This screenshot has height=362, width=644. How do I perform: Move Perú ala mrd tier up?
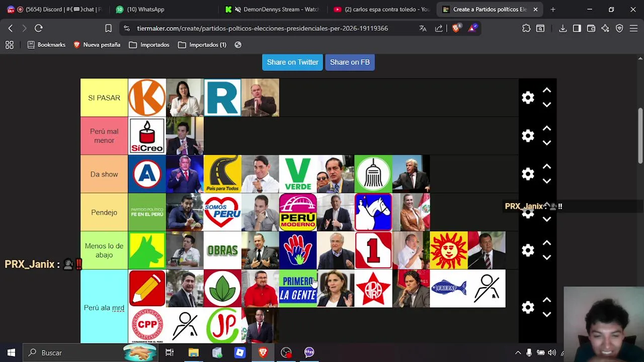[x=547, y=300]
